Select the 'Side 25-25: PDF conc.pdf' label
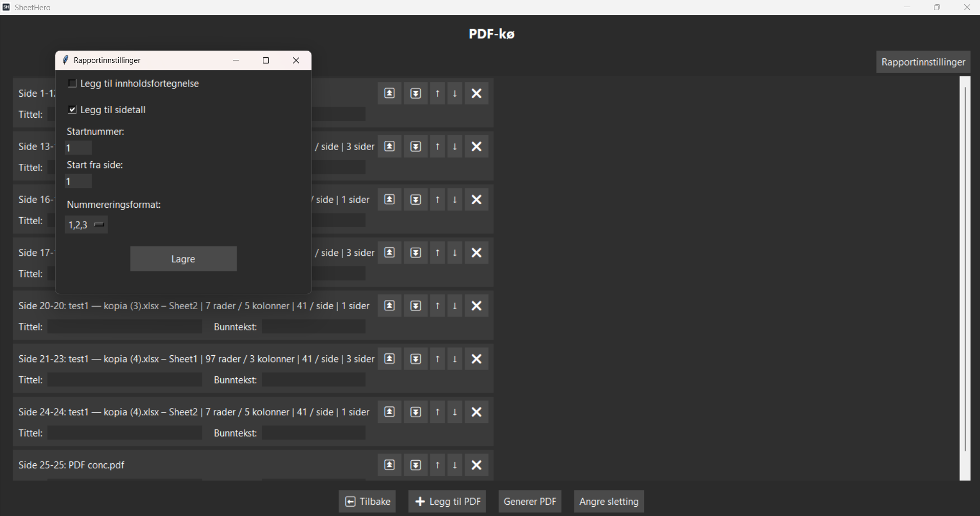Viewport: 980px width, 516px height. 71,465
